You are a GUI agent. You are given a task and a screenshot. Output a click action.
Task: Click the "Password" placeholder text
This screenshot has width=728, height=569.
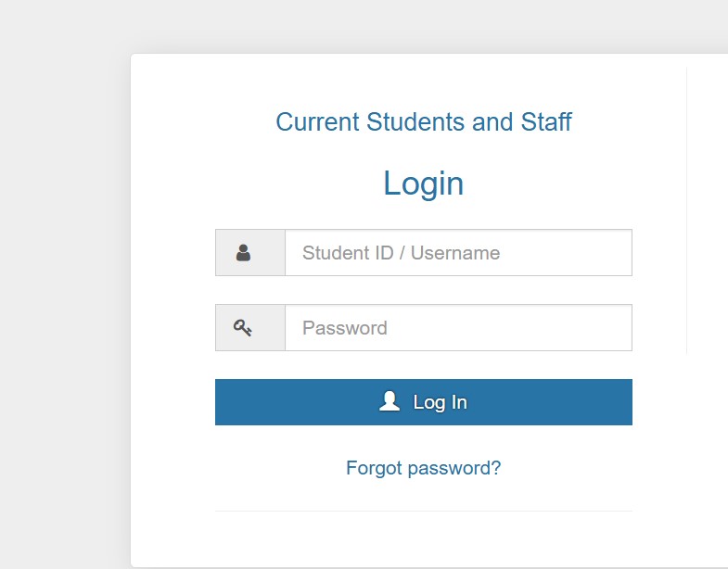(344, 328)
